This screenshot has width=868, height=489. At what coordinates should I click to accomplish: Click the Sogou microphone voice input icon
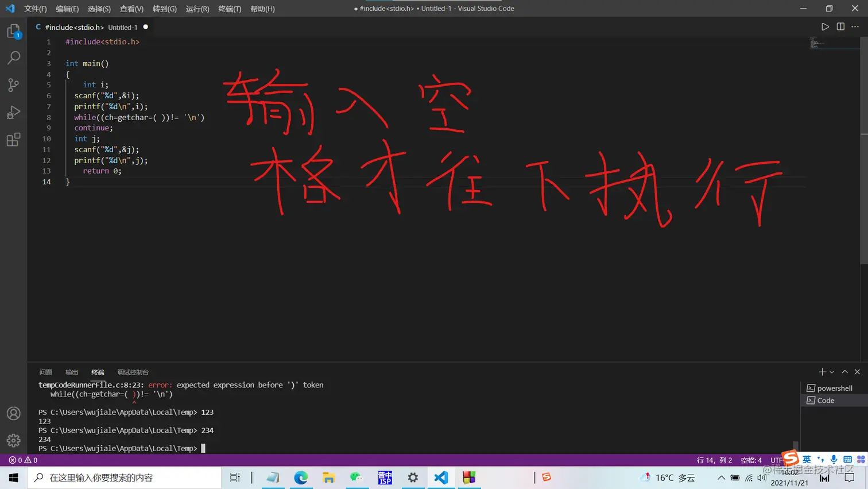(x=834, y=459)
